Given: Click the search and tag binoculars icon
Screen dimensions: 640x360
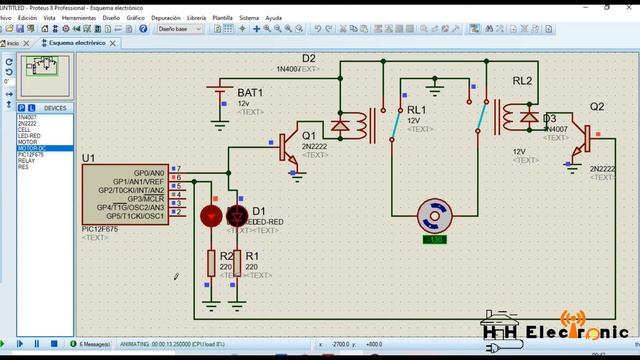Looking at the screenshot, I should (x=489, y=29).
